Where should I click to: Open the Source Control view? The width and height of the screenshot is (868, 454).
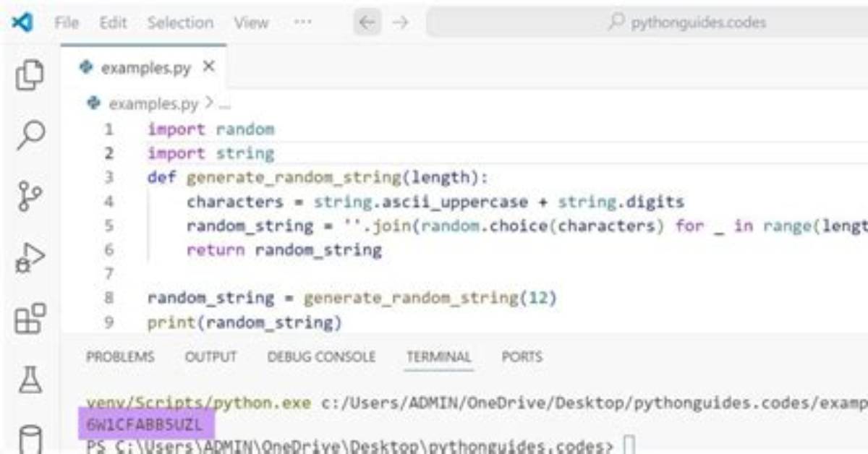coord(30,195)
